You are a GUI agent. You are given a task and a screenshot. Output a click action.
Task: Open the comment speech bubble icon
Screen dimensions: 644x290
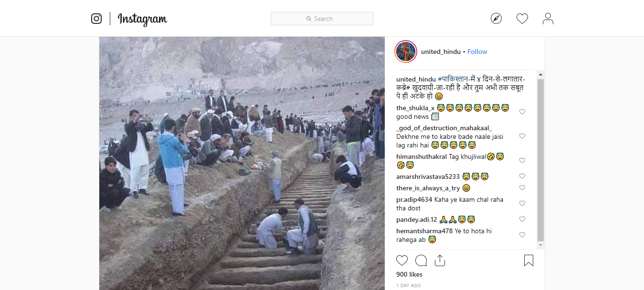[421, 260]
